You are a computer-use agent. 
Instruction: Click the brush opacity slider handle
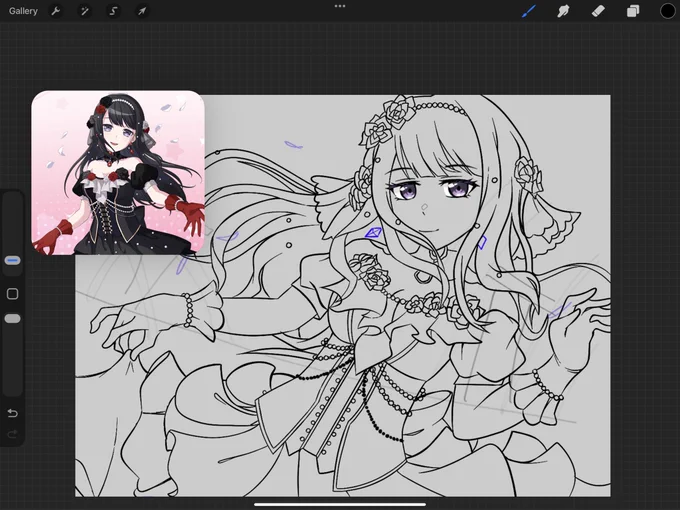(13, 319)
